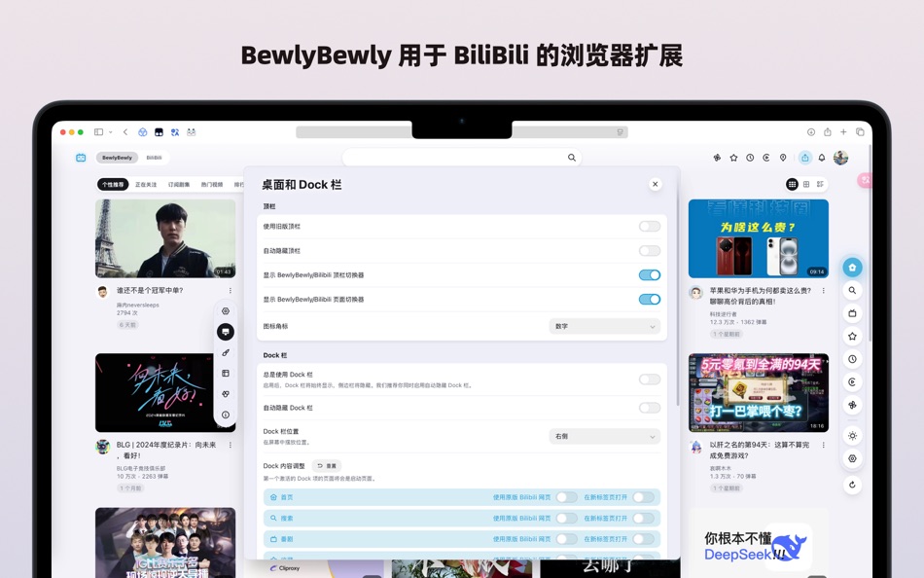This screenshot has width=924, height=578.
Task: Open history clock on right Dock
Action: click(852, 359)
